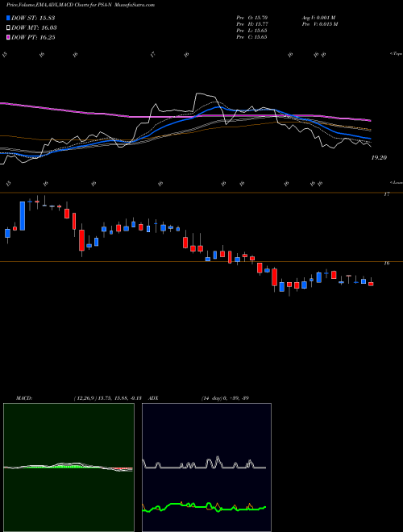403x532 pixels.
Task: Click the ADX panel title
Action: coord(153,398)
